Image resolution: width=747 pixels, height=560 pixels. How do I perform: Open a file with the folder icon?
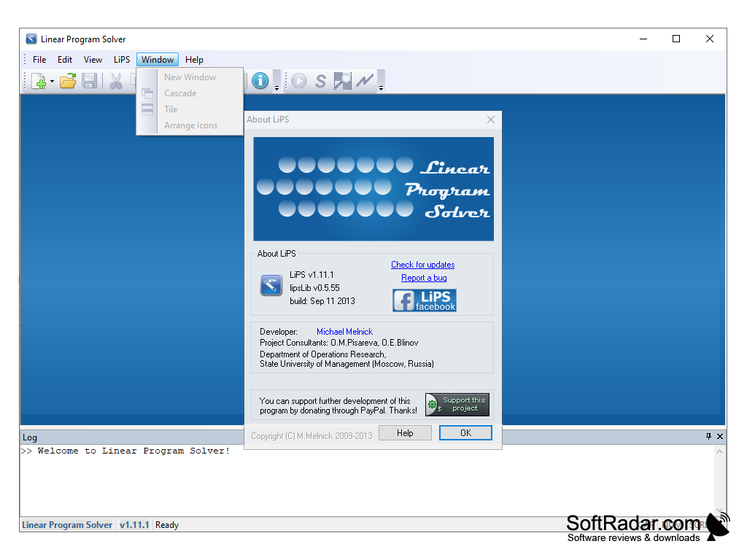(x=68, y=81)
